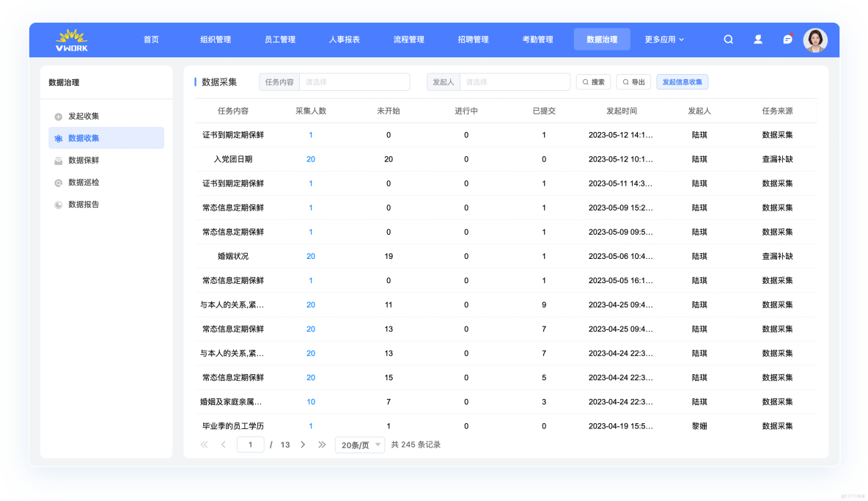Open the search magnifier in top bar
The image size is (868, 501).
[x=728, y=39]
